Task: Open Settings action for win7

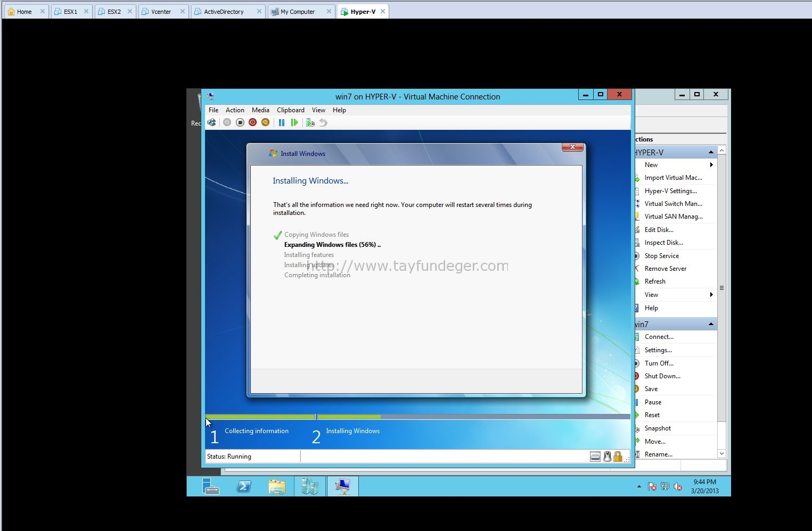Action: pyautogui.click(x=658, y=350)
